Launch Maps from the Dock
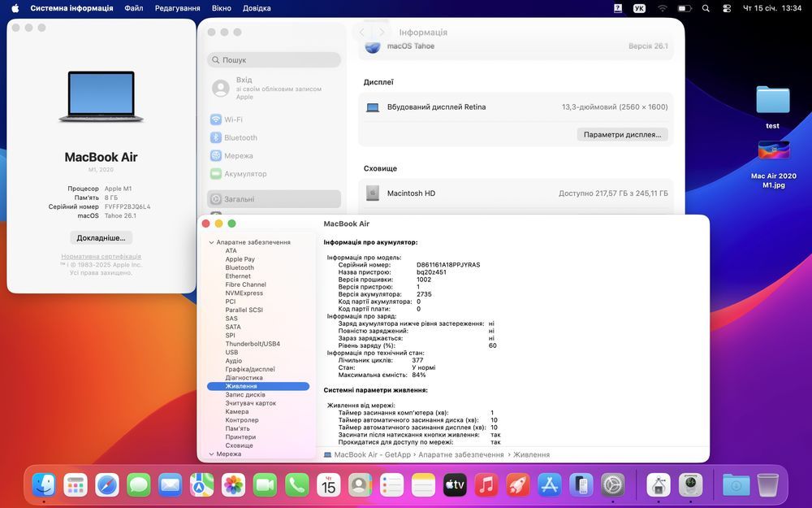 point(202,485)
